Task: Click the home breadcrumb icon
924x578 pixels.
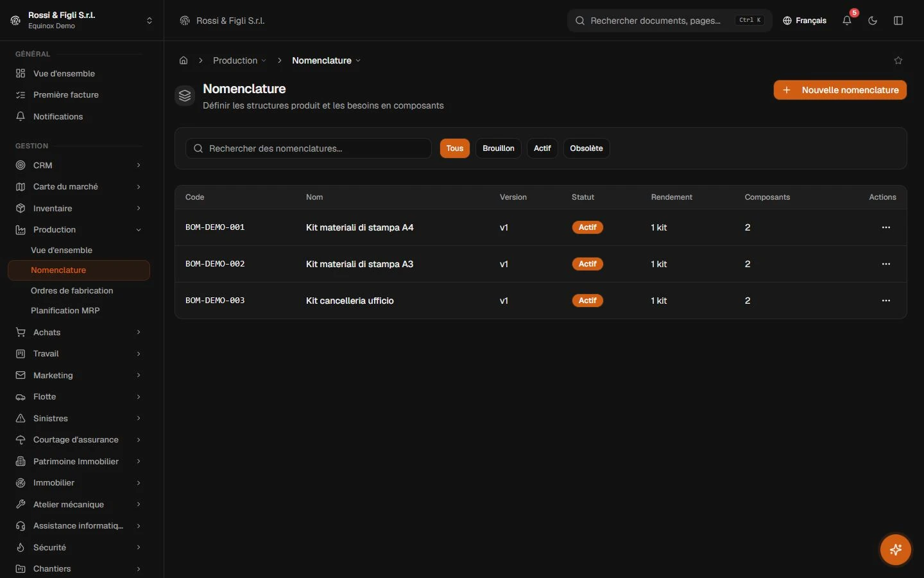Action: 184,60
